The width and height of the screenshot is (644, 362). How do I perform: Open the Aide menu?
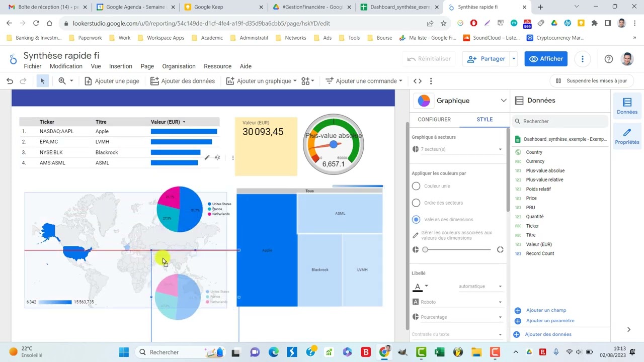(x=246, y=66)
